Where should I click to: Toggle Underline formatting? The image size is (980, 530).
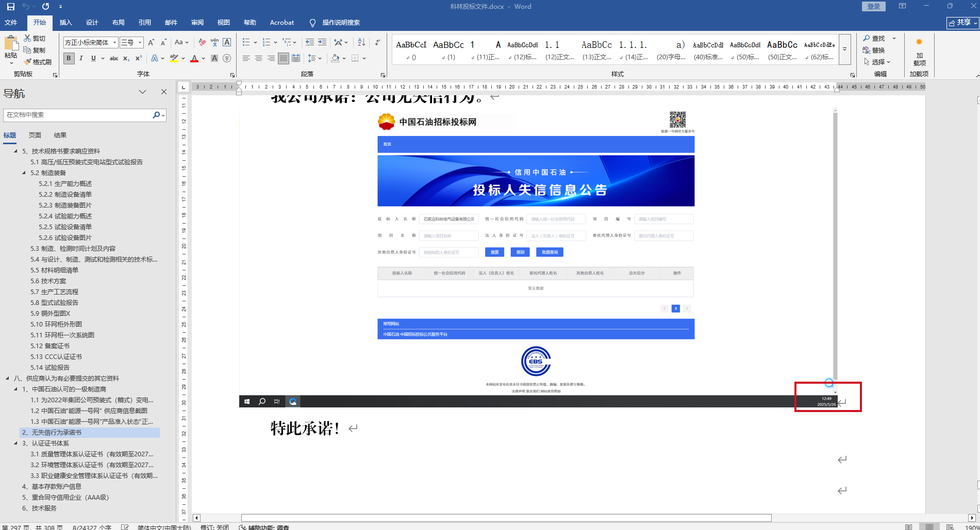[x=93, y=59]
